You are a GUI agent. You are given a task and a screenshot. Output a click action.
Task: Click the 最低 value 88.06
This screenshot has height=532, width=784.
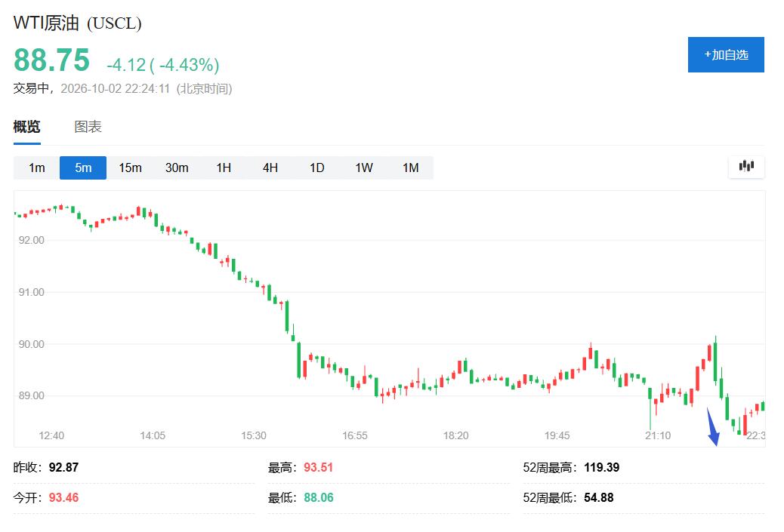pos(319,498)
